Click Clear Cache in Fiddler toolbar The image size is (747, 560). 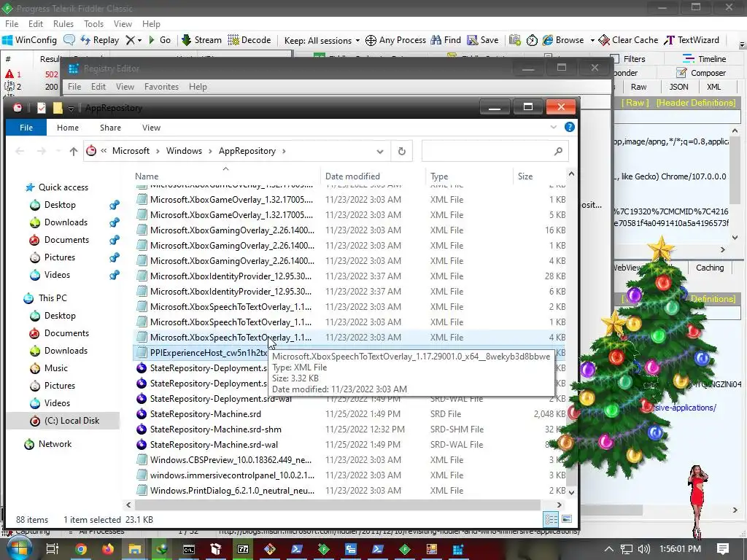point(628,40)
